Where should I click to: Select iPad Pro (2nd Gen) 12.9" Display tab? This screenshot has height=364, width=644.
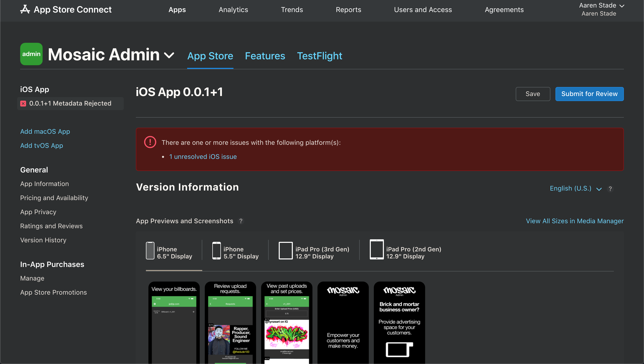click(406, 253)
